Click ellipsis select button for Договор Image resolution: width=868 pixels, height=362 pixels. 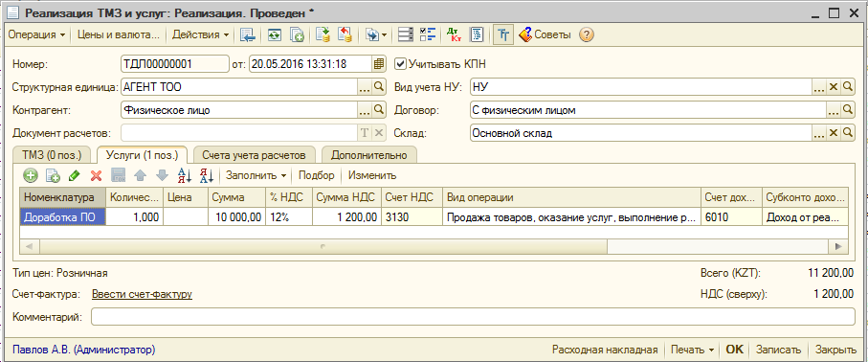(834, 110)
